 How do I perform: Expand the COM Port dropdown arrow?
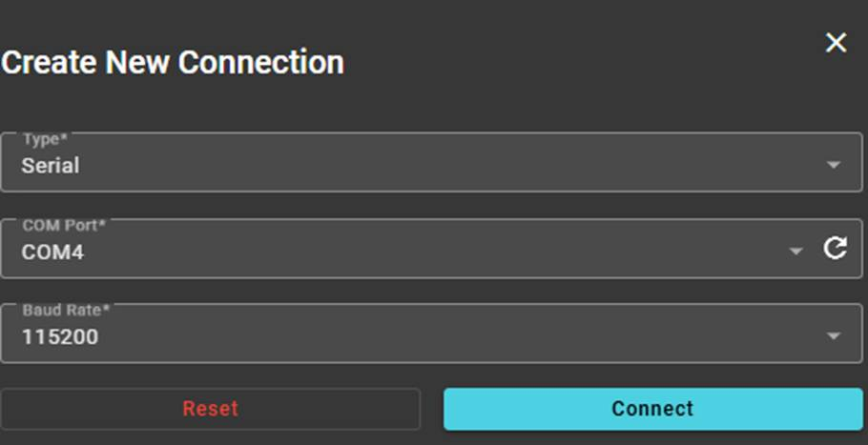click(x=796, y=251)
